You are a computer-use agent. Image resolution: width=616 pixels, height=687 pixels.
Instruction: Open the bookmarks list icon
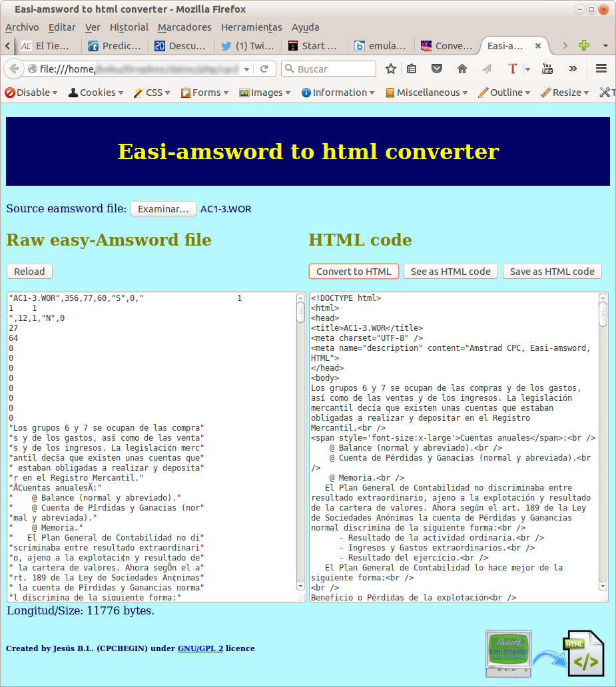click(x=412, y=69)
